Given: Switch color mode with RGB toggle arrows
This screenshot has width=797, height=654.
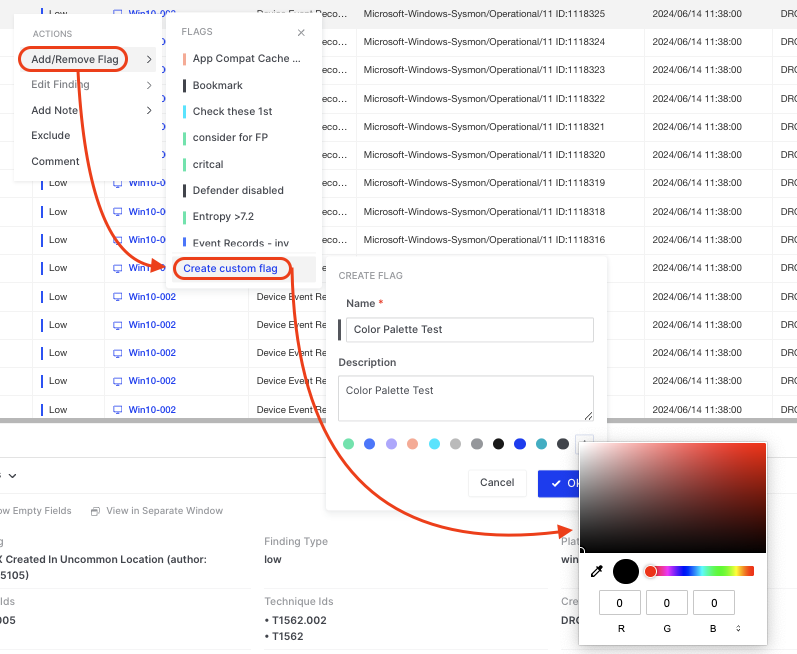Looking at the screenshot, I should tap(738, 628).
